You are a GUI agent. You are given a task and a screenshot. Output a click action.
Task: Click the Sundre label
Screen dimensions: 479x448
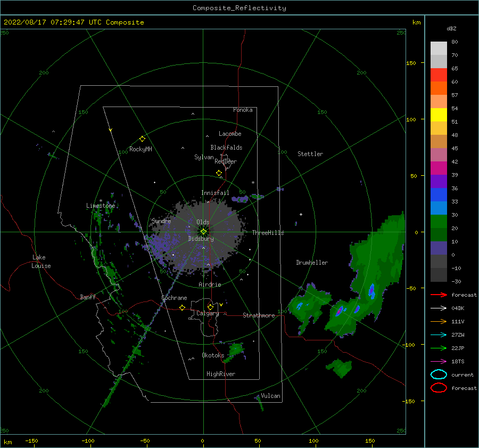tap(161, 221)
